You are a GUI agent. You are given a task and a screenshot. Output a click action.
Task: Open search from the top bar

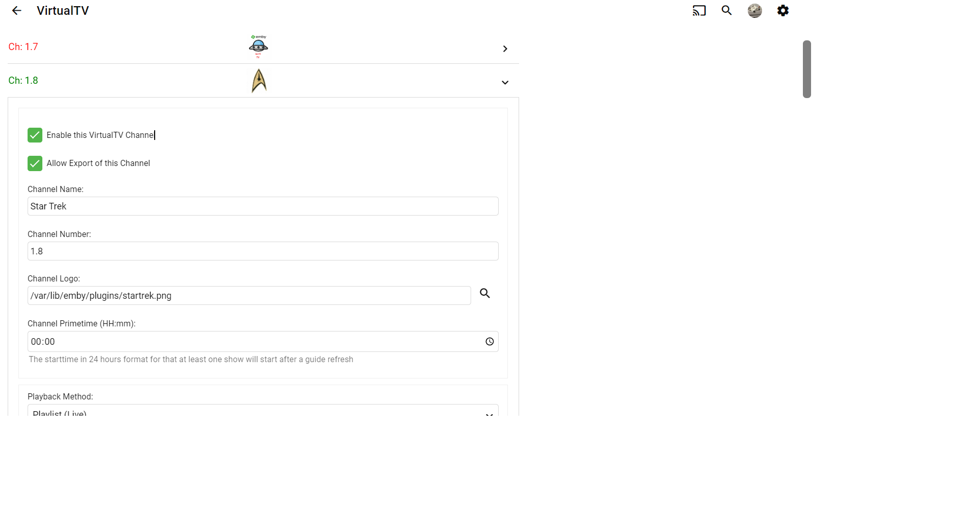point(727,11)
